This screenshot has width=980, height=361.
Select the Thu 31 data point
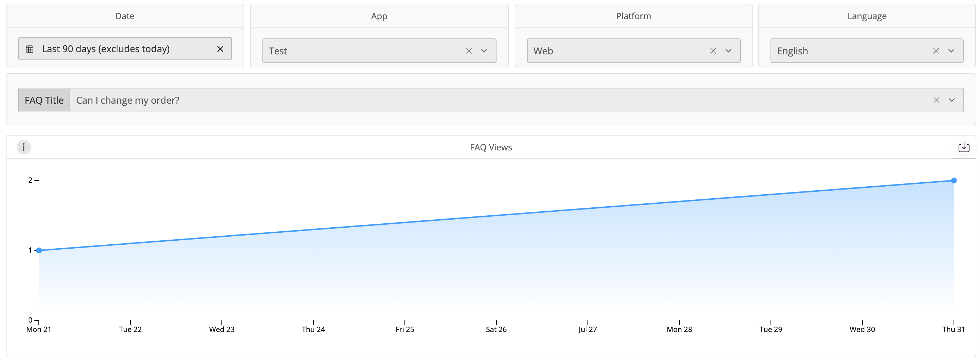pyautogui.click(x=954, y=181)
